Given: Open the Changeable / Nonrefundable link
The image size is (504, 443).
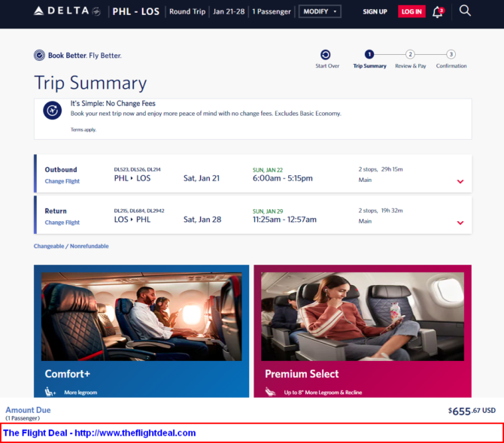Looking at the screenshot, I should tap(71, 246).
